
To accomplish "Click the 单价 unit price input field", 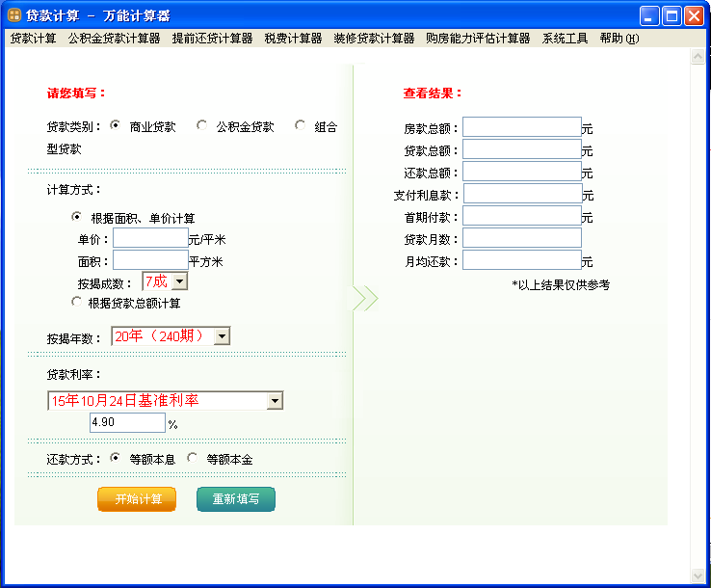I will coord(150,238).
